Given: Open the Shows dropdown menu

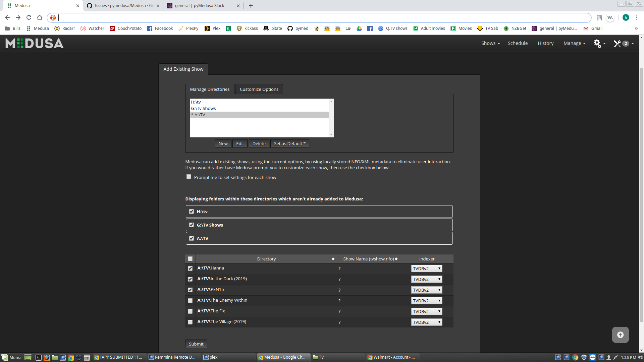Looking at the screenshot, I should click(490, 43).
